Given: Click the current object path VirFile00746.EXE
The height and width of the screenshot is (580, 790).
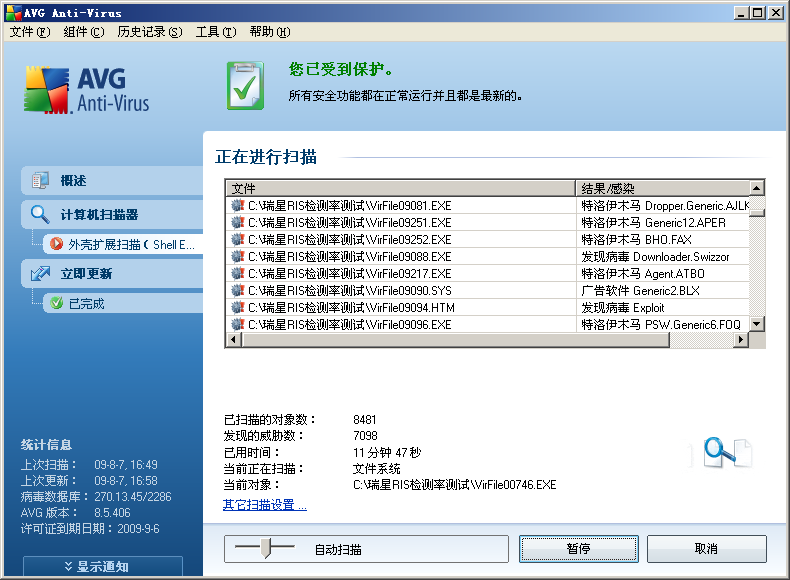Looking at the screenshot, I should (x=454, y=485).
